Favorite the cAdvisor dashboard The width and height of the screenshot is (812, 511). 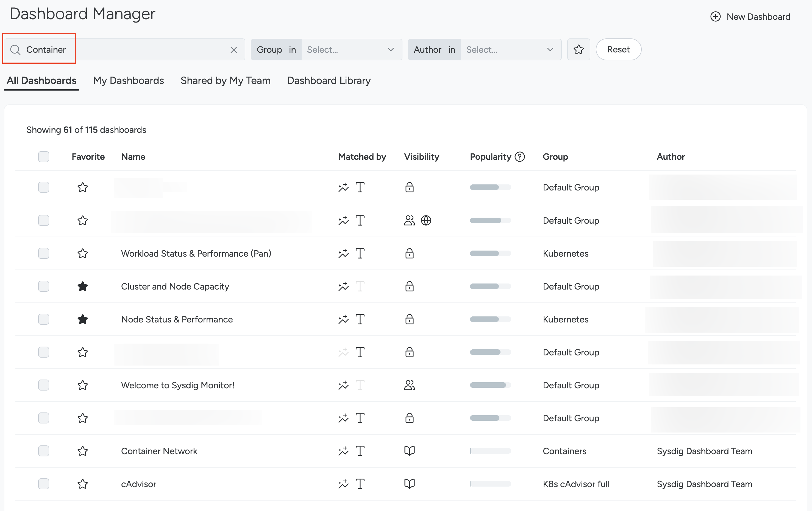(83, 484)
